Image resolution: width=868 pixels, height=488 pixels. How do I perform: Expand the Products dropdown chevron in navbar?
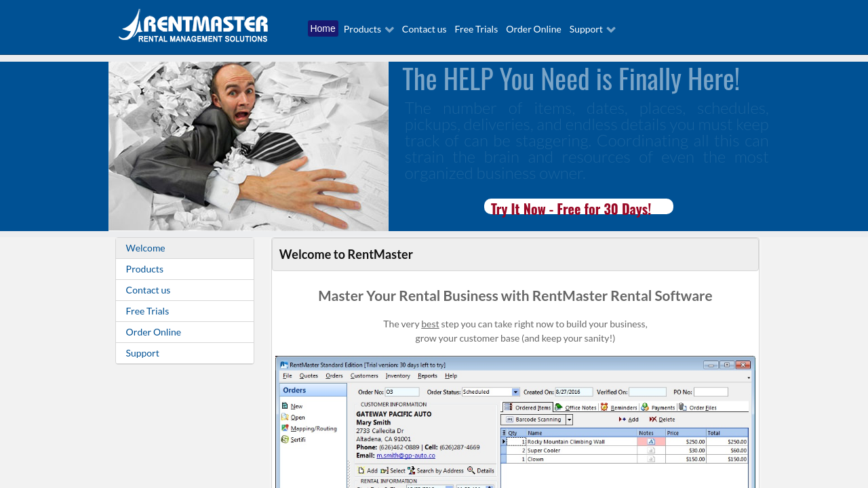point(389,29)
